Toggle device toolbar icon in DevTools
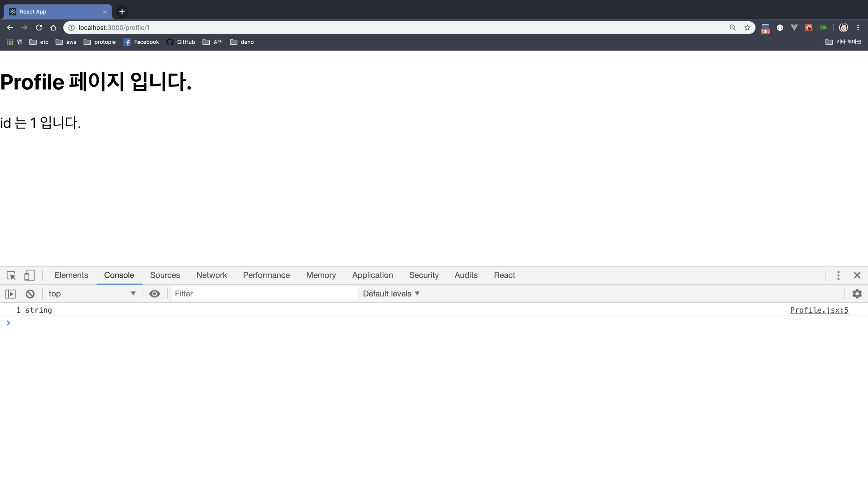This screenshot has width=868, height=488. [x=29, y=275]
